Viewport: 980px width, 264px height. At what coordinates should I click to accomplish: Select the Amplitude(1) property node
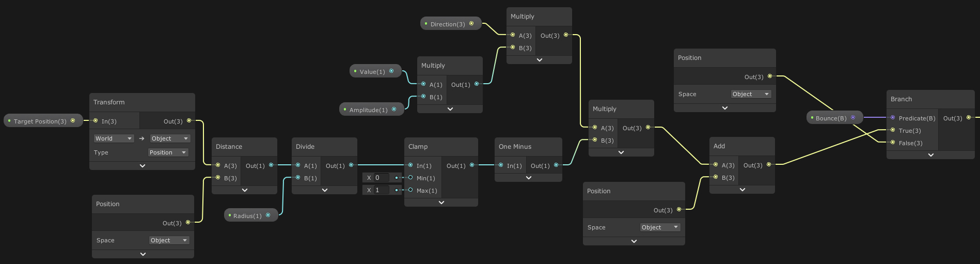(x=372, y=110)
